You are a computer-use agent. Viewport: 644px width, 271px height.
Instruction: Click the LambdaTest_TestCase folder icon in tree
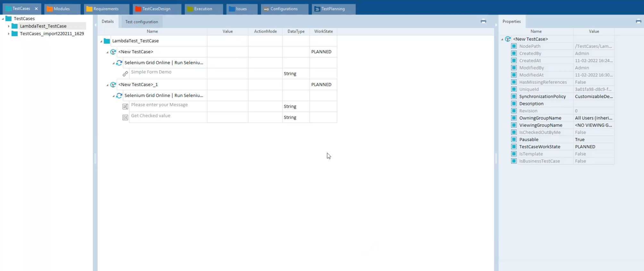click(15, 26)
